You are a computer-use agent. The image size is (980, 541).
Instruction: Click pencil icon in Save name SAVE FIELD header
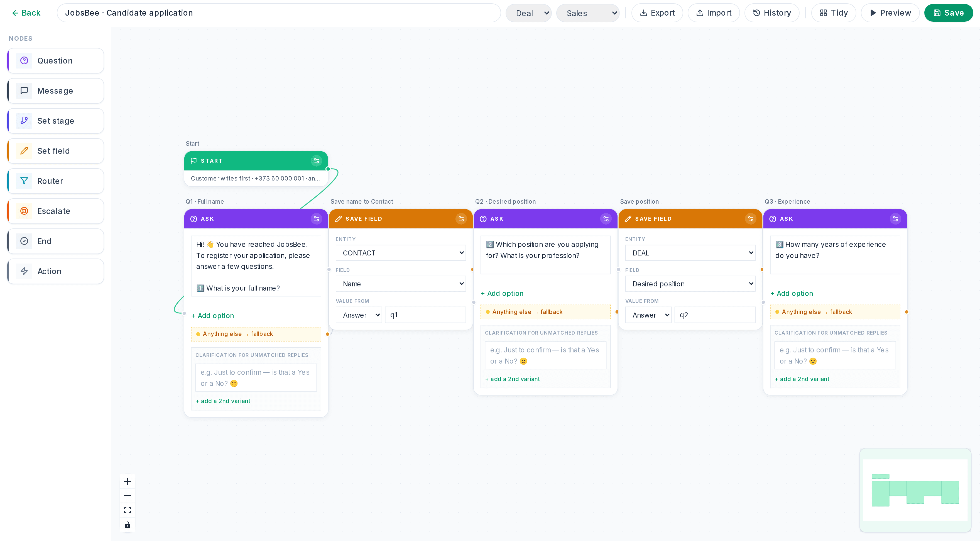[338, 218]
